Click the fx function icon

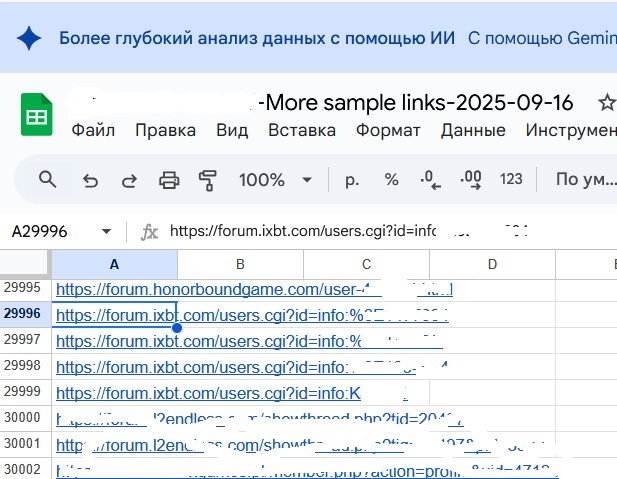click(x=150, y=232)
